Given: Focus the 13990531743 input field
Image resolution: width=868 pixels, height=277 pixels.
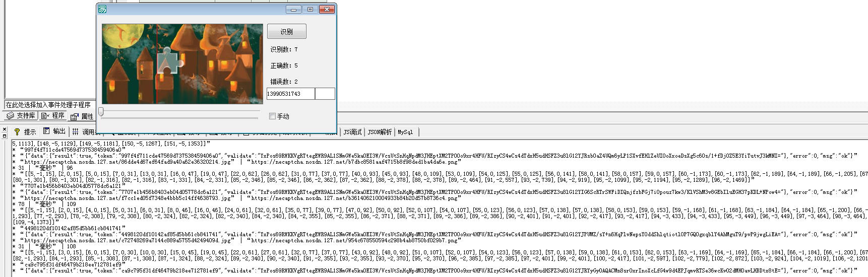Looking at the screenshot, I should pos(291,94).
